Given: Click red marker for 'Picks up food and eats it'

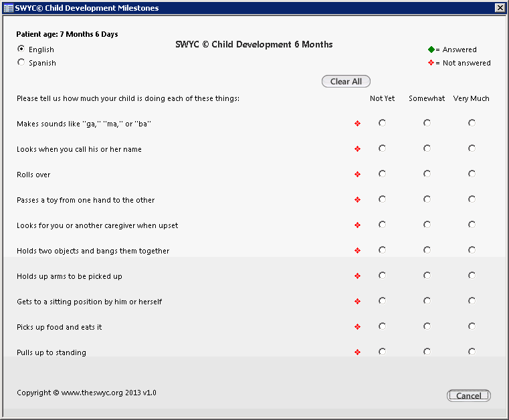Looking at the screenshot, I should pyautogui.click(x=357, y=327).
